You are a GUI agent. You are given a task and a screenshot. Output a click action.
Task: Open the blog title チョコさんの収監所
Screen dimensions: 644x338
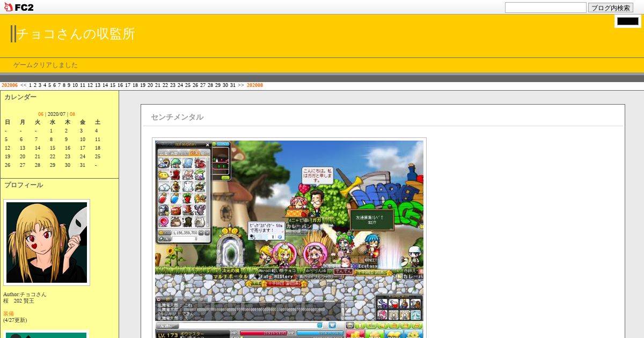pos(76,34)
